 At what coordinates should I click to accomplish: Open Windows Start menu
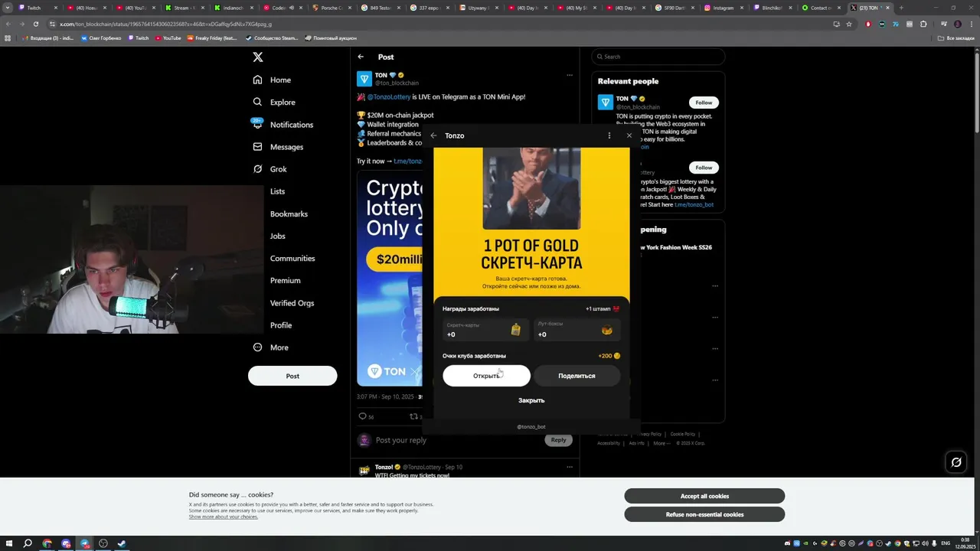tap(8, 543)
